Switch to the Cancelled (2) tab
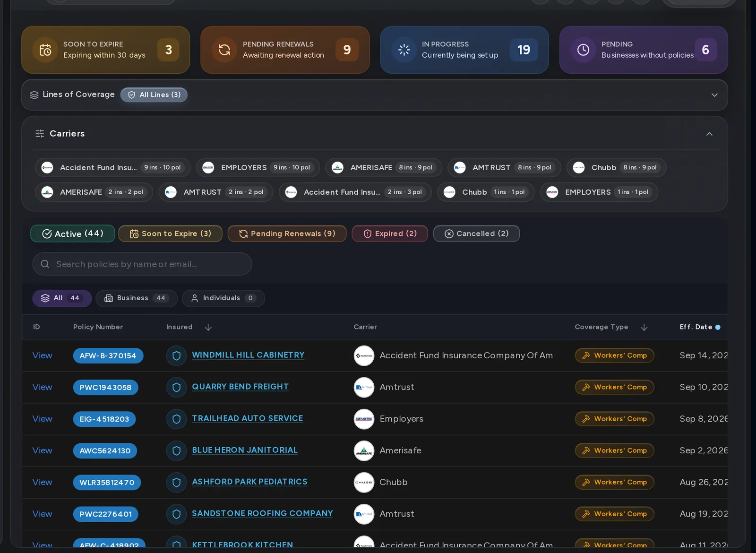The height and width of the screenshot is (553, 756). click(x=476, y=233)
